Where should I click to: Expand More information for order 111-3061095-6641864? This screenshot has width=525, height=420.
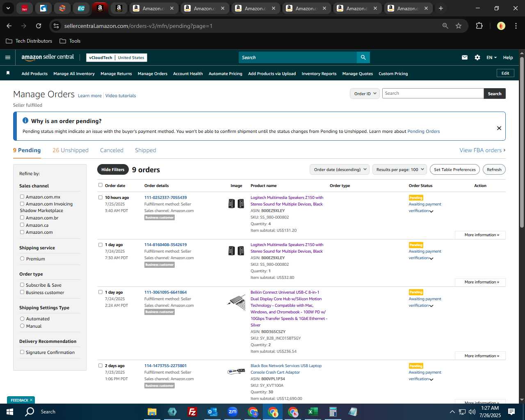(x=480, y=356)
